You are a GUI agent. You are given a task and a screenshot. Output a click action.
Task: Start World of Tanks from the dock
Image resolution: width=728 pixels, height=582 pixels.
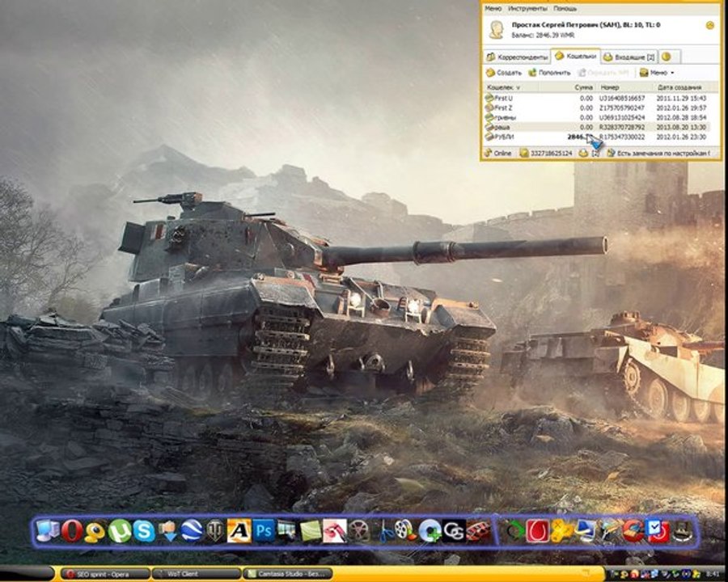[x=215, y=531]
